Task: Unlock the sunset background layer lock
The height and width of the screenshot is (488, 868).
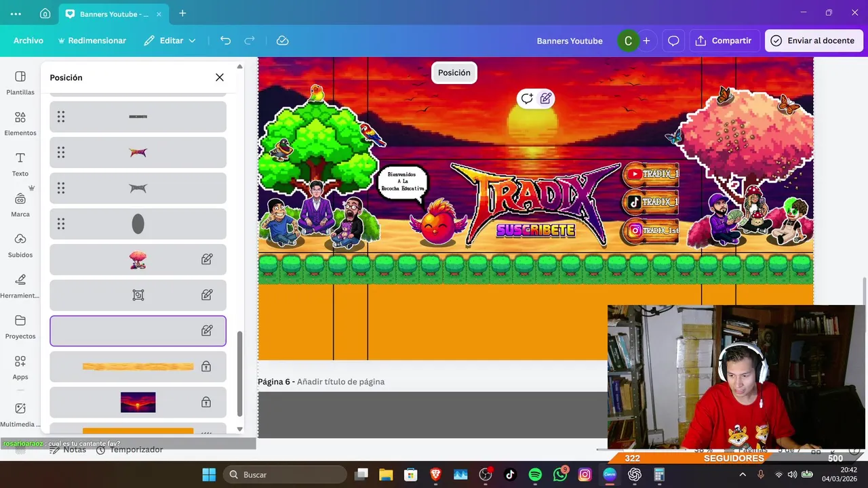Action: tap(206, 402)
